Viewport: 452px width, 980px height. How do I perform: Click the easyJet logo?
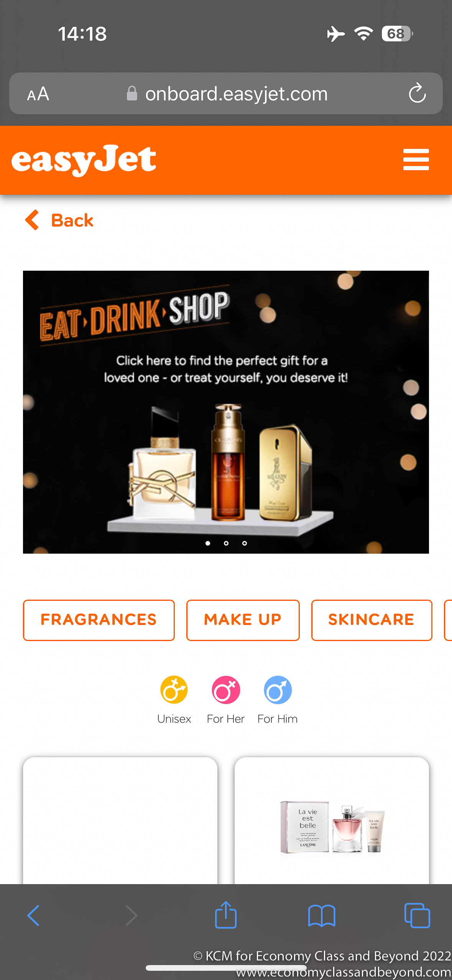(84, 160)
